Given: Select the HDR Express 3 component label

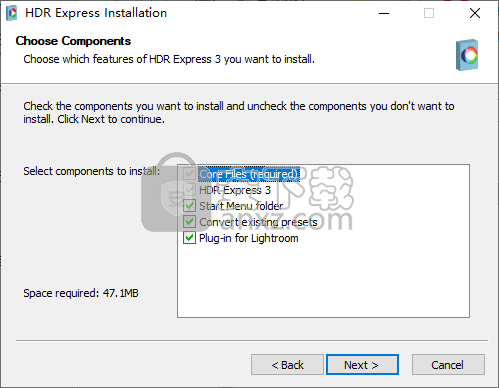Looking at the screenshot, I should (x=235, y=190).
